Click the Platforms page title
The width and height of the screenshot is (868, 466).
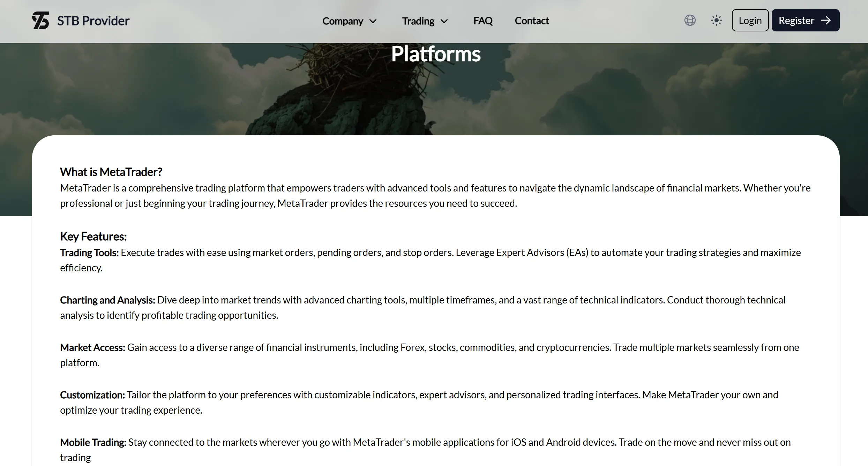click(436, 54)
